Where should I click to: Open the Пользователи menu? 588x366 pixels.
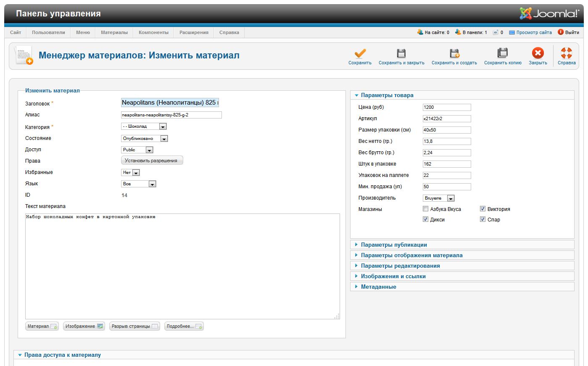pyautogui.click(x=48, y=32)
